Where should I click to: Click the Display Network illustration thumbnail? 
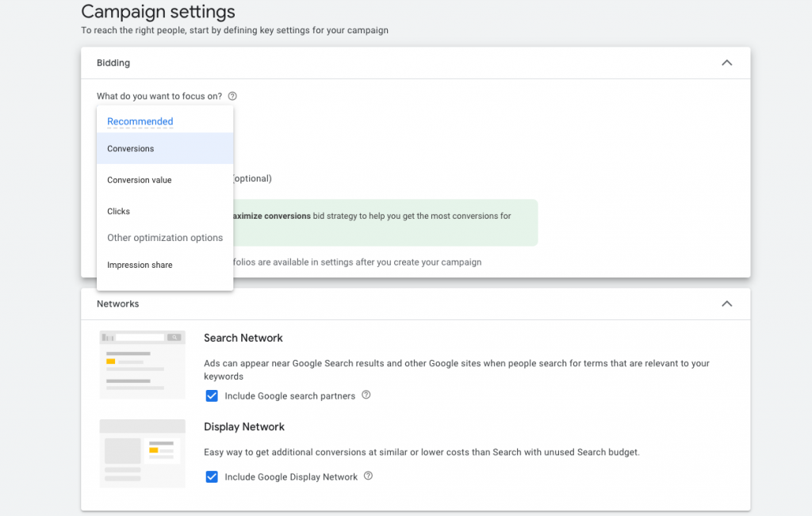143,453
